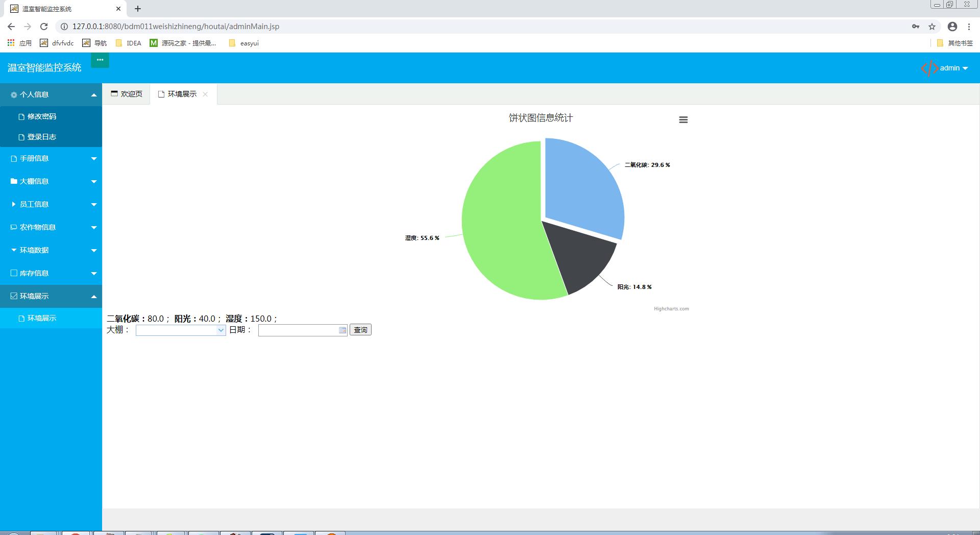This screenshot has height=535, width=980.
Task: Open the 导航 bookmark
Action: (94, 43)
